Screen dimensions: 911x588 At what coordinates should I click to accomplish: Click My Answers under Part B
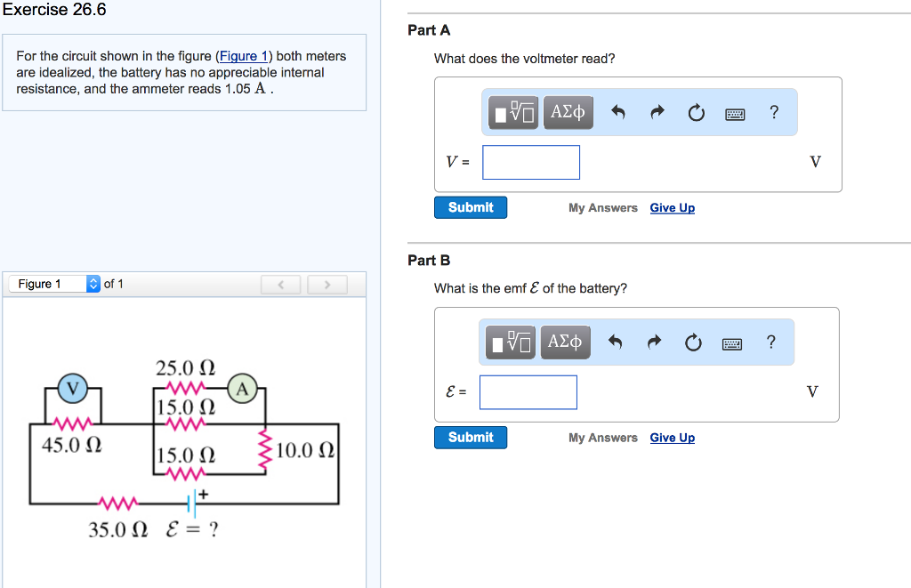[602, 437]
